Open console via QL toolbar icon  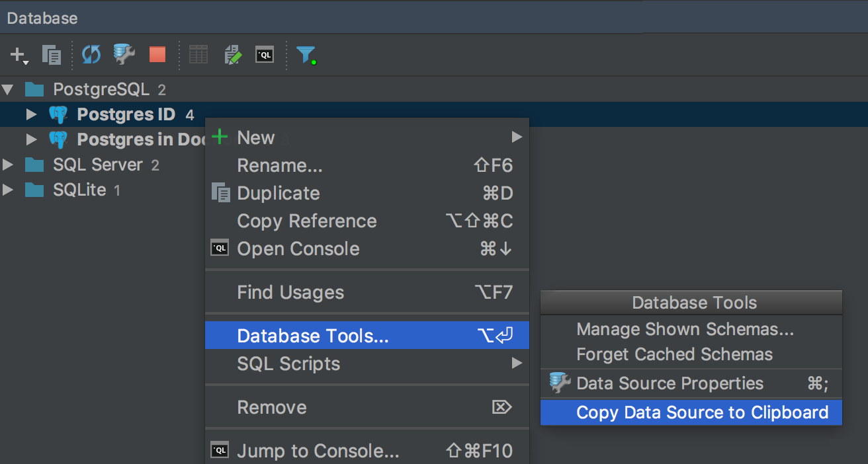point(265,55)
